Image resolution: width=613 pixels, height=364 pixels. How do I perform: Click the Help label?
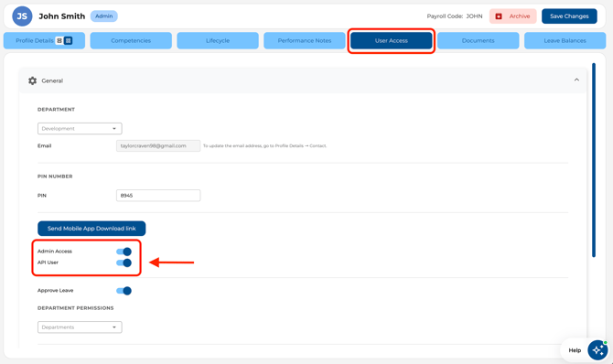575,350
